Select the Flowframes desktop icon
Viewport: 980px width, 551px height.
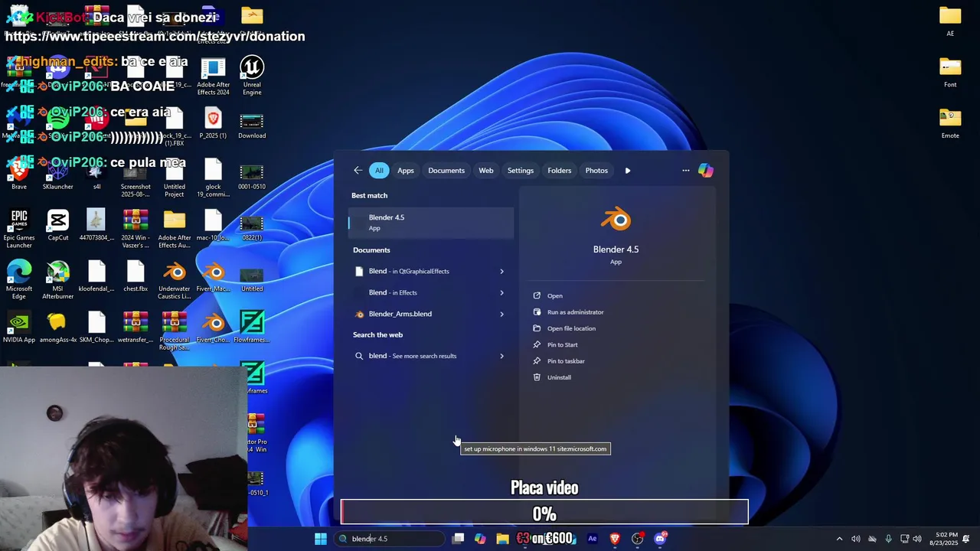tap(252, 327)
